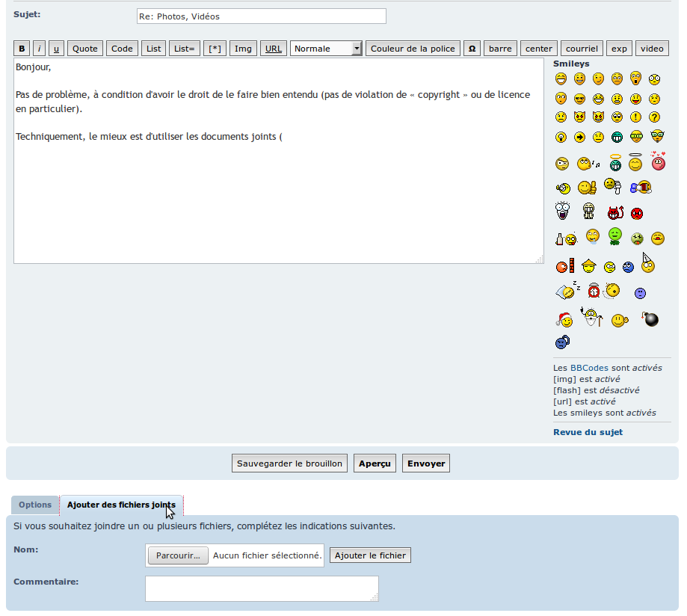
Task: Insert the angel halo smiley
Action: 635,161
